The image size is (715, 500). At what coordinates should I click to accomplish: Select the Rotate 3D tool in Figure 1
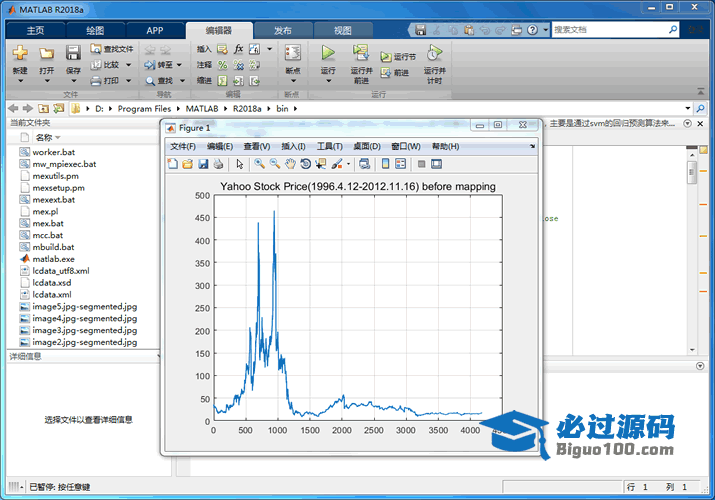(x=306, y=164)
